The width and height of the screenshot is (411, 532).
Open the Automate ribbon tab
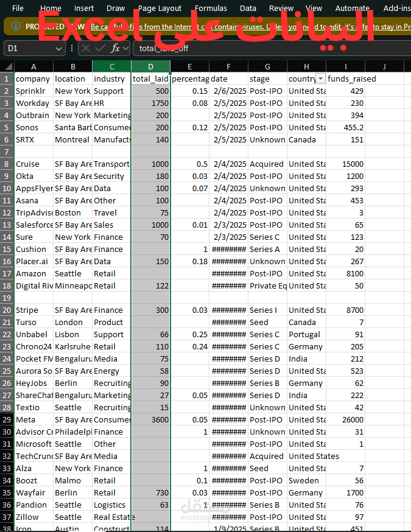(353, 8)
